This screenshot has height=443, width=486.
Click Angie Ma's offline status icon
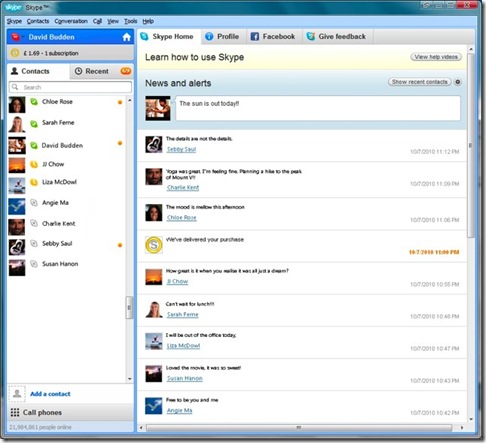[x=34, y=202]
